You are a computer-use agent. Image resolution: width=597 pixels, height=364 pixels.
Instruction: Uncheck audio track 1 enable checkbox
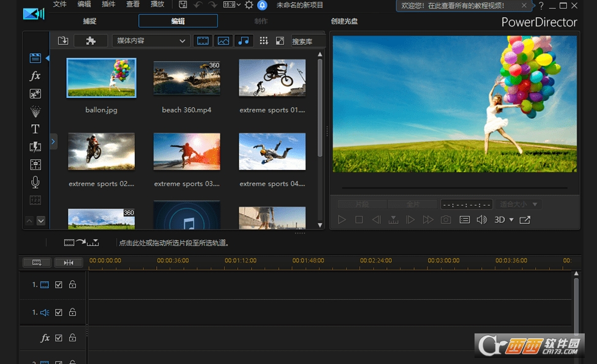click(x=59, y=312)
